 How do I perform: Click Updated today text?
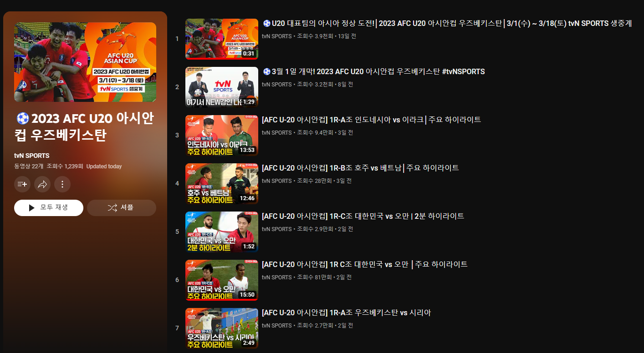click(104, 166)
